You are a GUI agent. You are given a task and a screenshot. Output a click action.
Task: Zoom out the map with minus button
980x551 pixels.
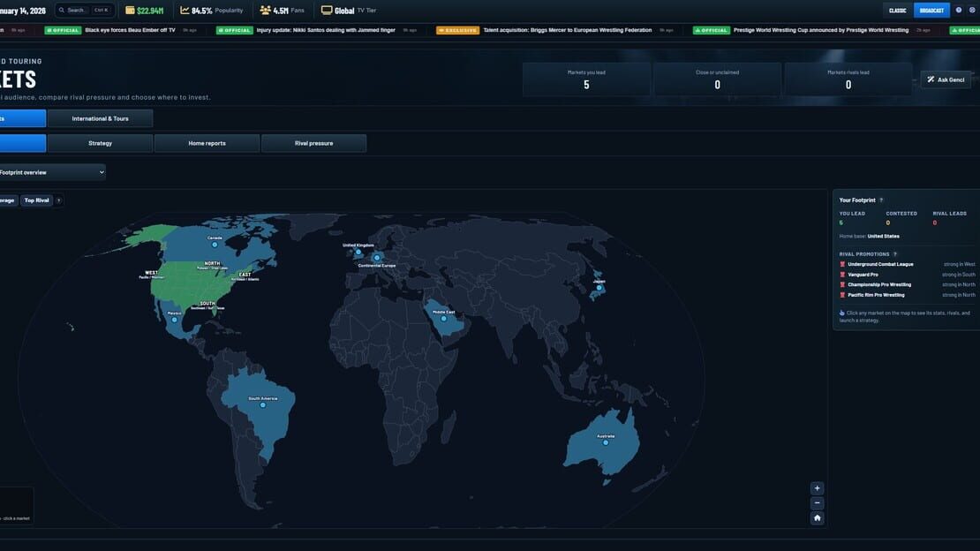[817, 502]
